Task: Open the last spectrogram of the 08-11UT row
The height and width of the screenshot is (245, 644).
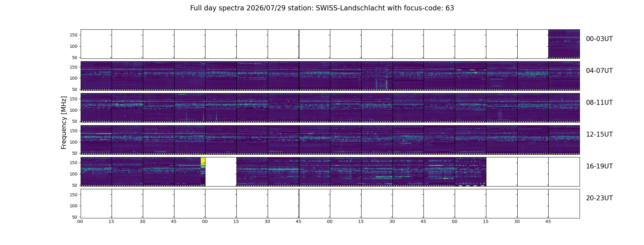Action: 564,108
